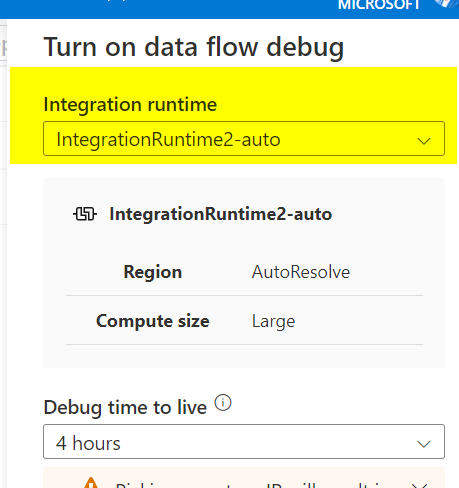
Task: Click the Compute size row label
Action: pos(153,321)
